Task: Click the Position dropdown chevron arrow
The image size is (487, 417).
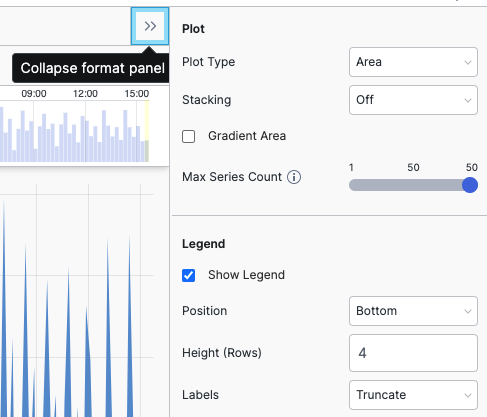Action: [x=468, y=311]
